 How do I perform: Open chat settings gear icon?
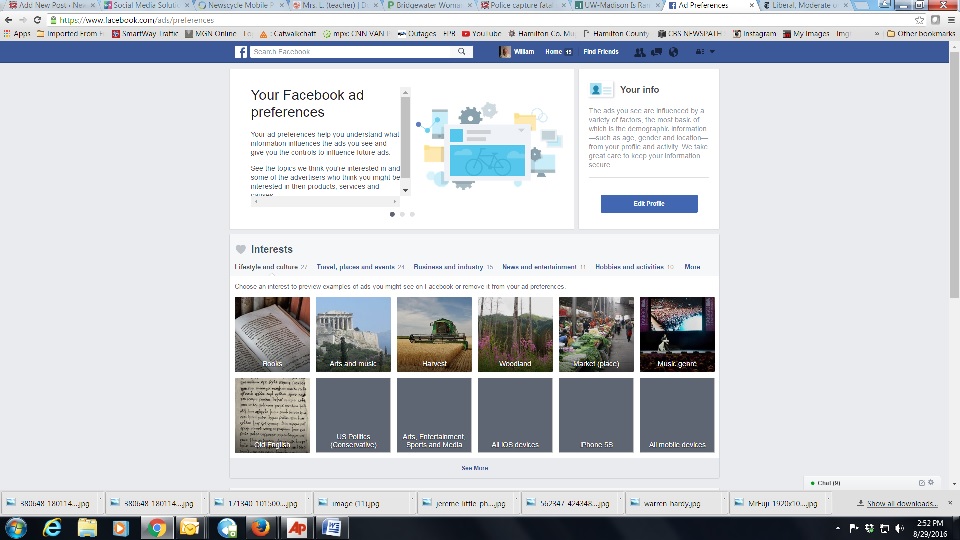tap(931, 482)
